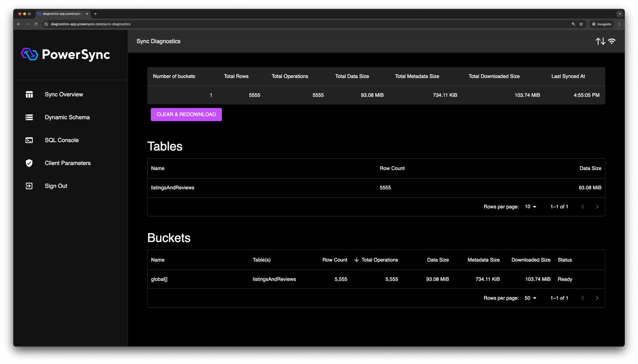Screen dimensions: 638x364
Task: Expand the tab search dropdown
Action: [619, 14]
